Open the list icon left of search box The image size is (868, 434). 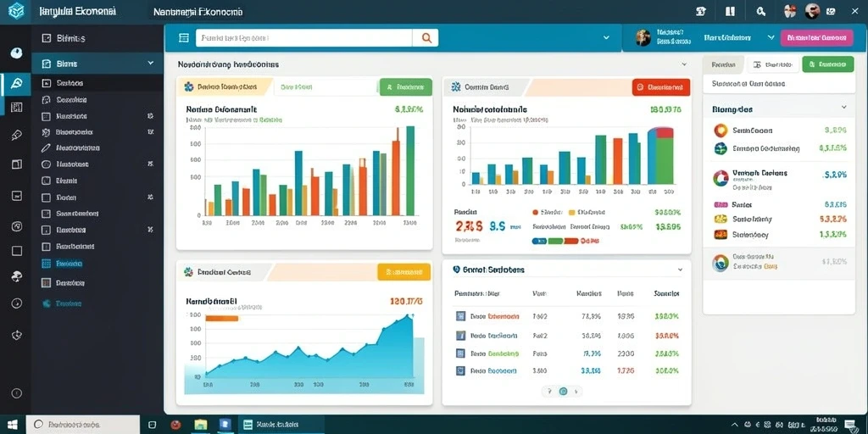pyautogui.click(x=184, y=37)
